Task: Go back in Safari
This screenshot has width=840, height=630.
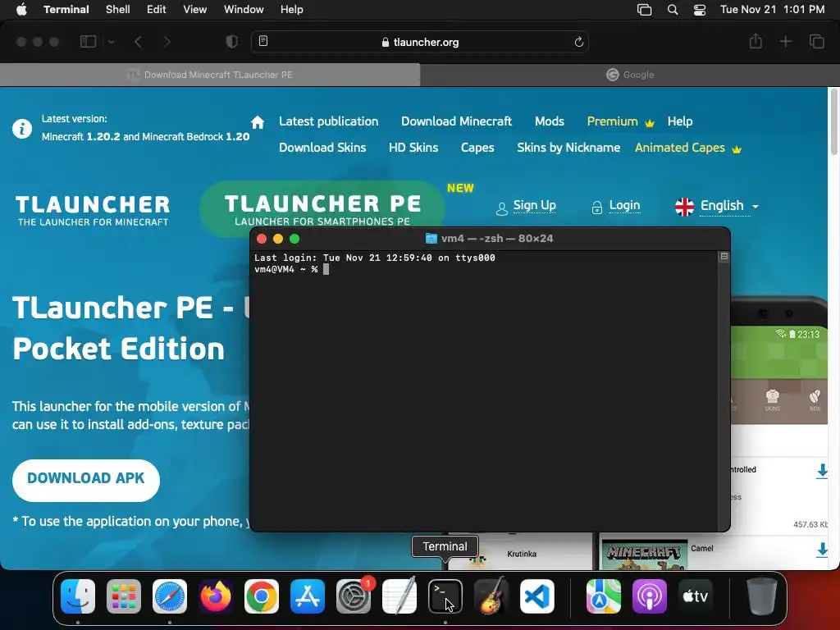Action: [x=138, y=42]
